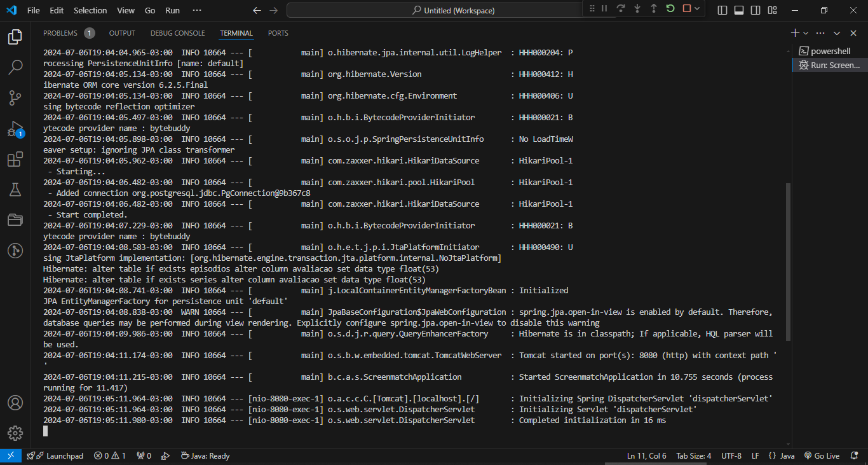Switch to the OUTPUT tab
The image size is (868, 465).
click(x=122, y=33)
